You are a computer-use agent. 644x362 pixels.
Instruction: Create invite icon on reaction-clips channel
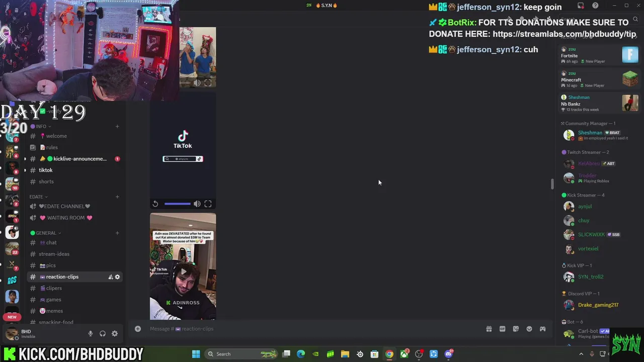(111, 277)
